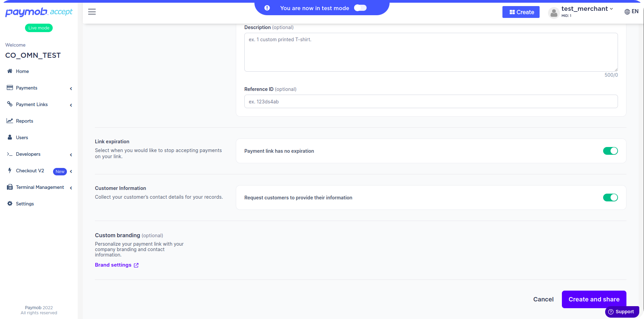Open Brand settings link
Screen dimensions: 644x319
(113, 265)
